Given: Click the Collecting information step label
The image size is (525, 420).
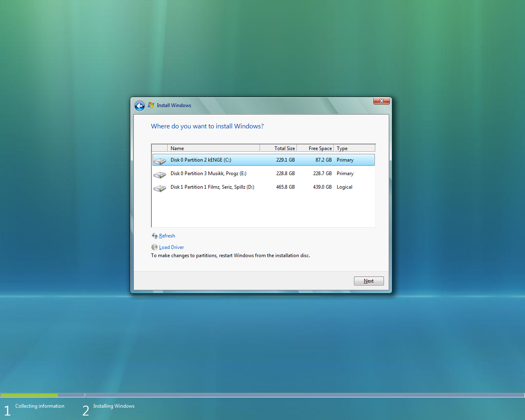Looking at the screenshot, I should 40,406.
